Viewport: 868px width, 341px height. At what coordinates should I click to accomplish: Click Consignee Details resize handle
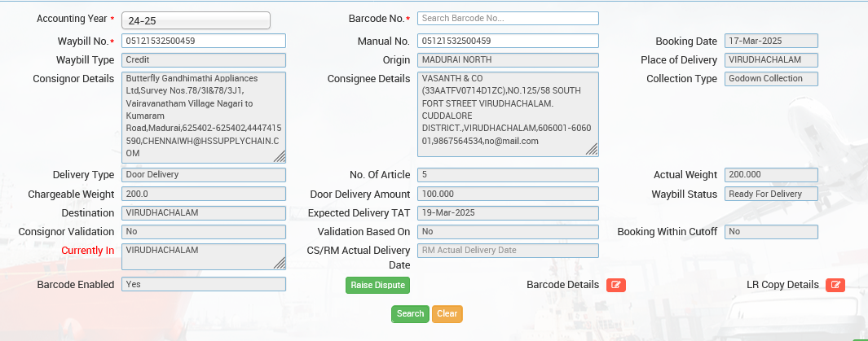click(x=592, y=149)
